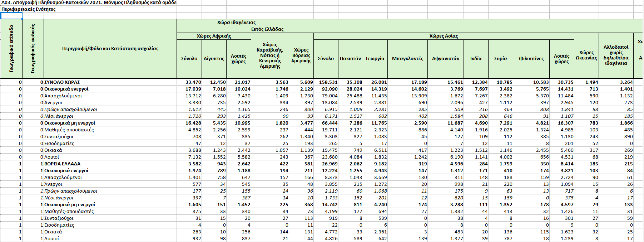Click value 12.450 in Αίγυπτος column
644x242 pixels.
click(218, 82)
